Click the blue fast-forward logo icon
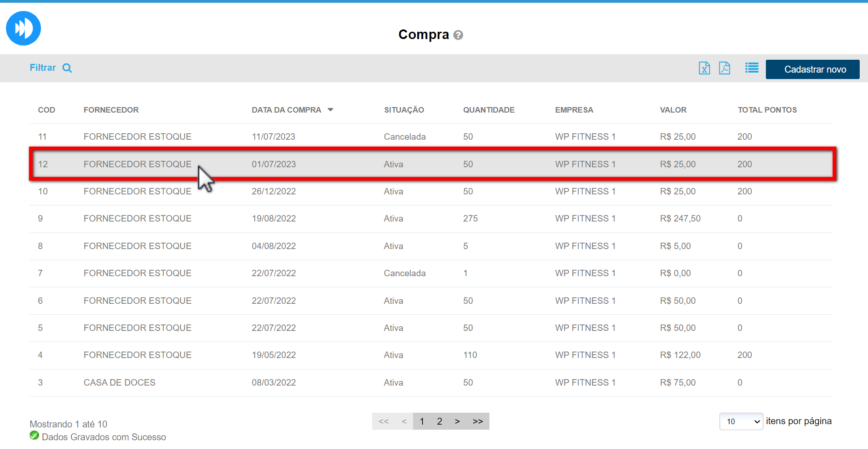The height and width of the screenshot is (449, 868). pos(23,28)
